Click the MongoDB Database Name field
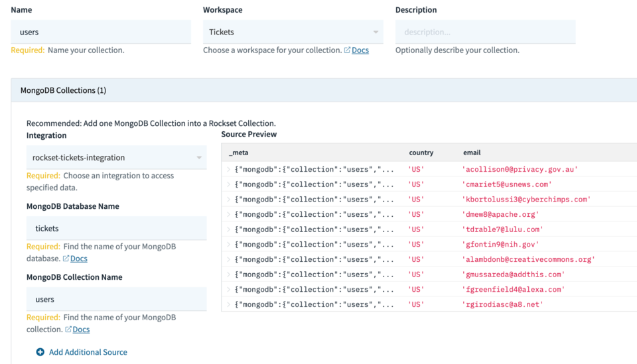 [117, 229]
